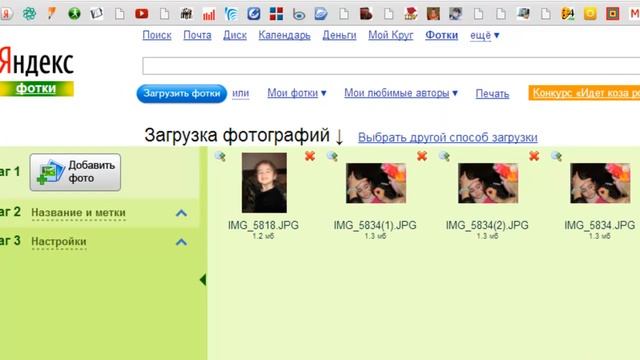Open the orange feather bookmark icon

tap(51, 13)
